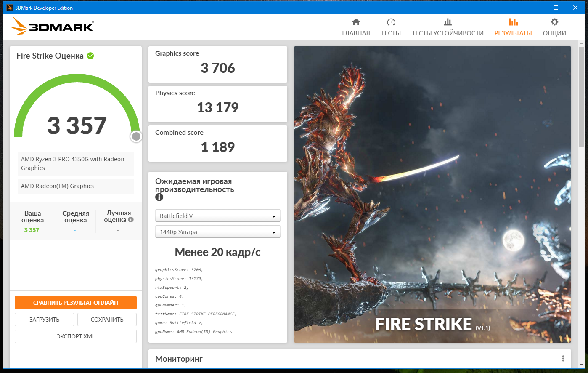Viewport: 588px width, 373px height.
Task: Click the Результаты bar chart icon
Action: click(513, 22)
